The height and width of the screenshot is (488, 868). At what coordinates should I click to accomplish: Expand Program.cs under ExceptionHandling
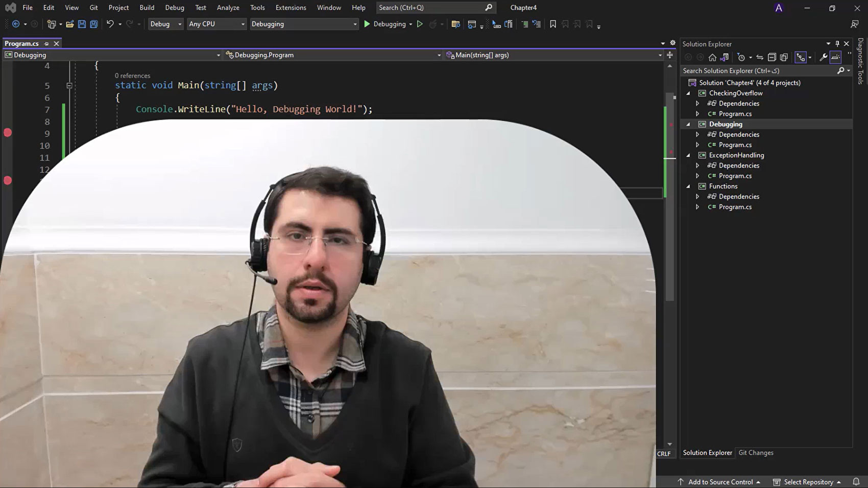[x=697, y=176]
